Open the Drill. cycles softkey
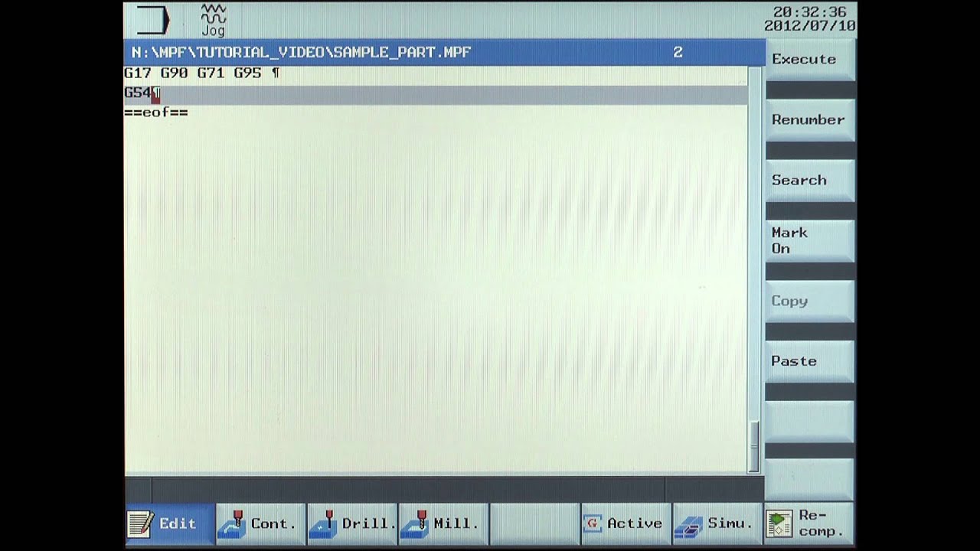980x551 pixels. [x=351, y=523]
